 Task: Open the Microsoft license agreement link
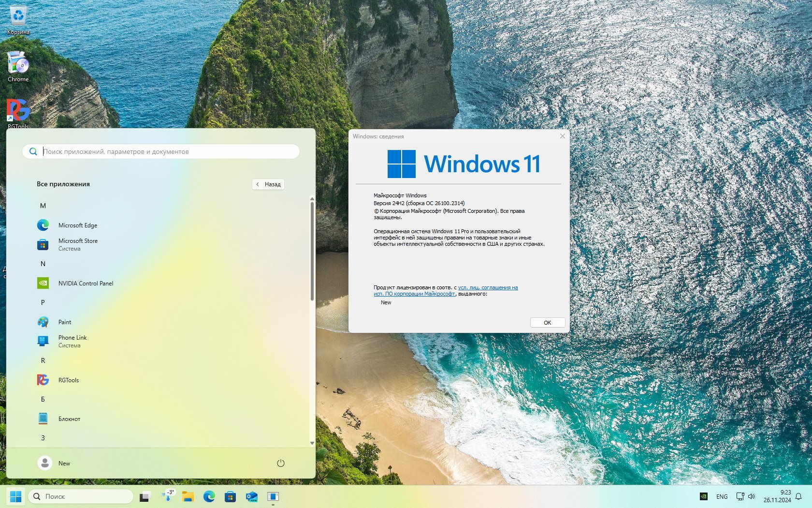[x=487, y=288]
